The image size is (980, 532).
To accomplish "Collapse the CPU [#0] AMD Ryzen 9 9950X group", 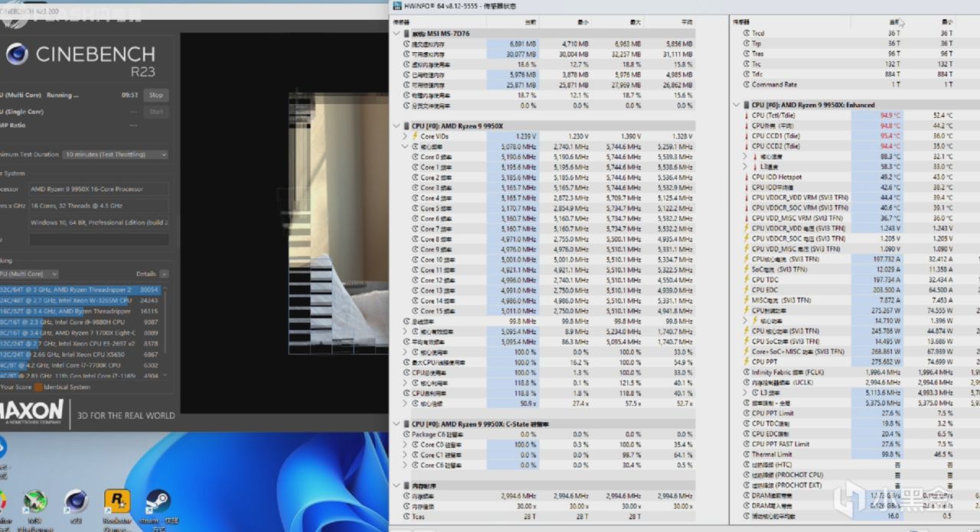I will [397, 126].
